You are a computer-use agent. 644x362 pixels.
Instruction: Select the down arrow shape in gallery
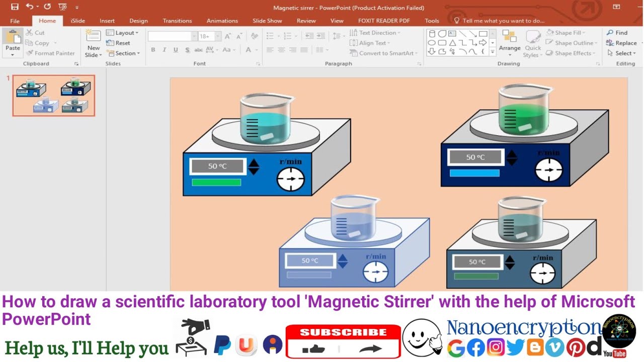(432, 51)
